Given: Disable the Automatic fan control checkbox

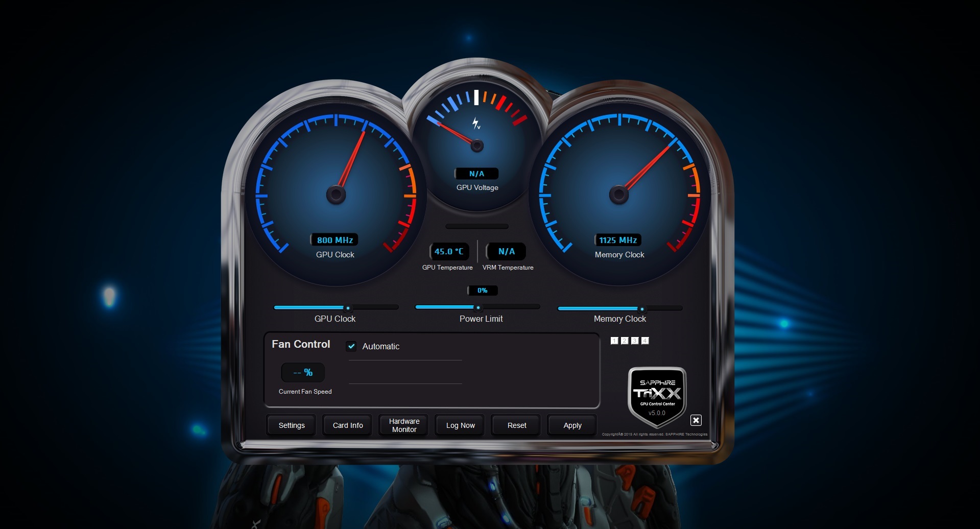Looking at the screenshot, I should click(352, 346).
